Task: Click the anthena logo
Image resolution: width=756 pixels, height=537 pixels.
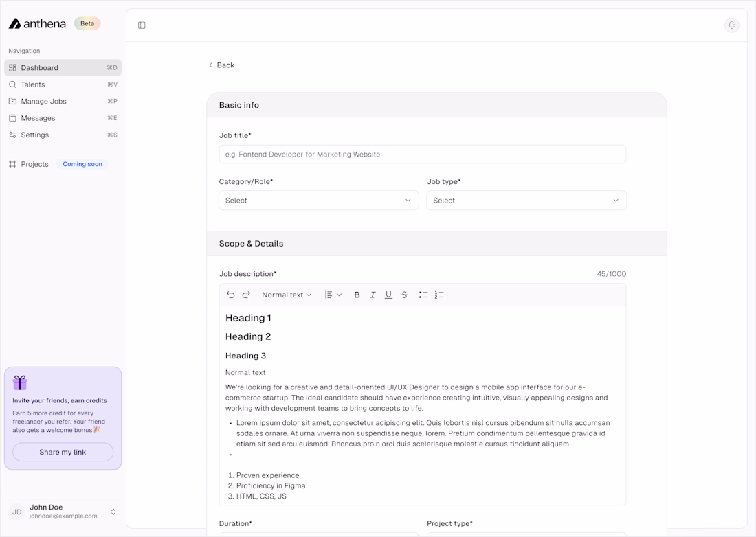Action: 37,23
